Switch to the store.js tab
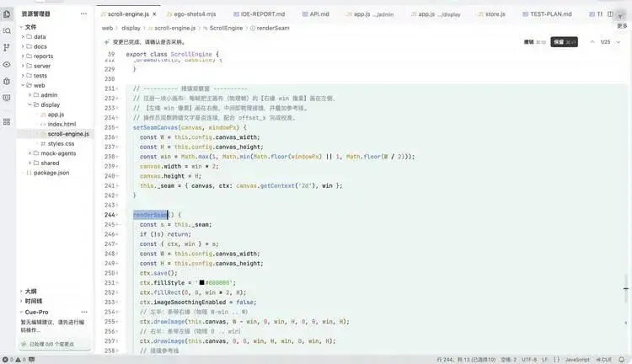The width and height of the screenshot is (632, 364). coord(491,14)
